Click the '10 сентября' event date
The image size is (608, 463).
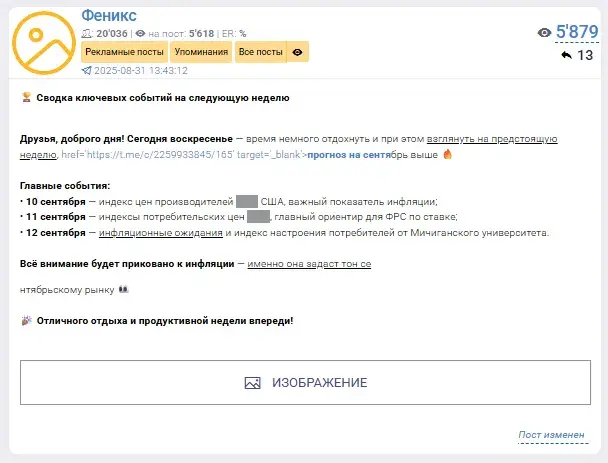tap(56, 202)
